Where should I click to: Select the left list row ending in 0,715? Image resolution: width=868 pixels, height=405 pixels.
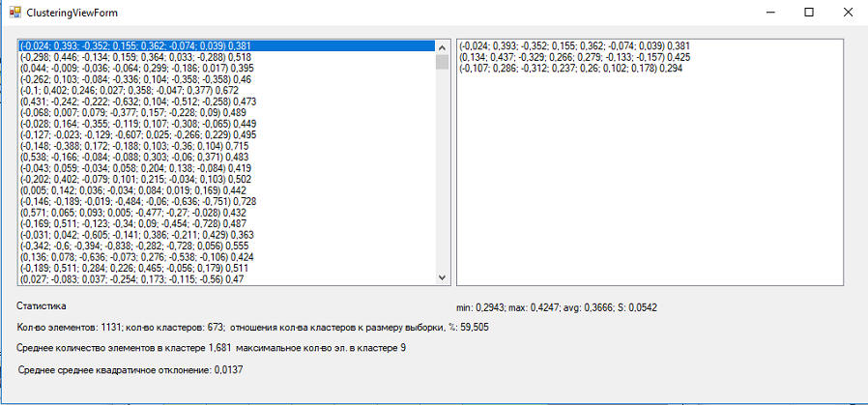(135, 146)
